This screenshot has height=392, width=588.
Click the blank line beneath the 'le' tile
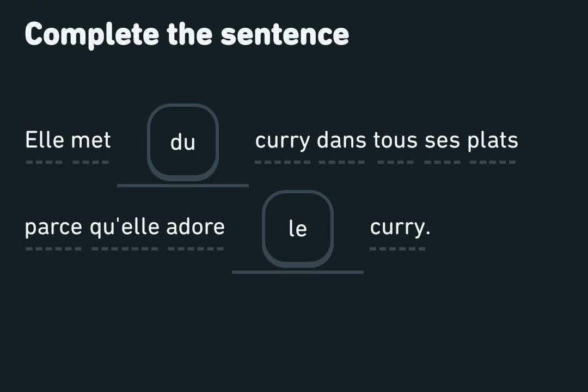click(x=298, y=272)
